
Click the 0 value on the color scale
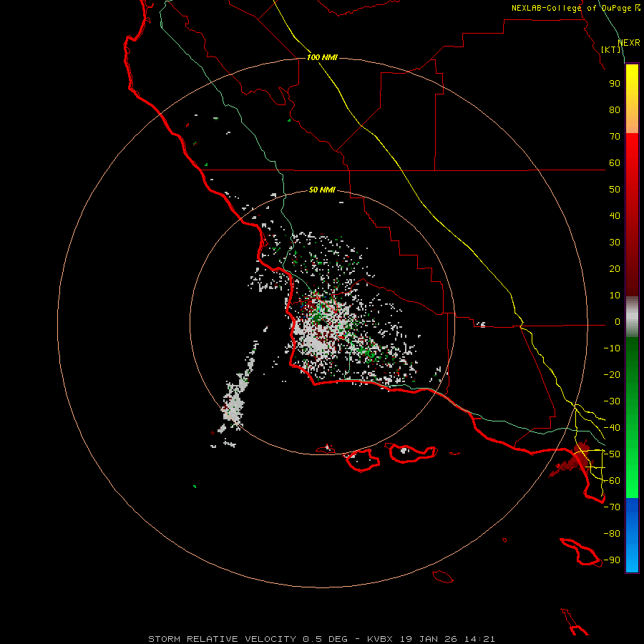tap(618, 321)
